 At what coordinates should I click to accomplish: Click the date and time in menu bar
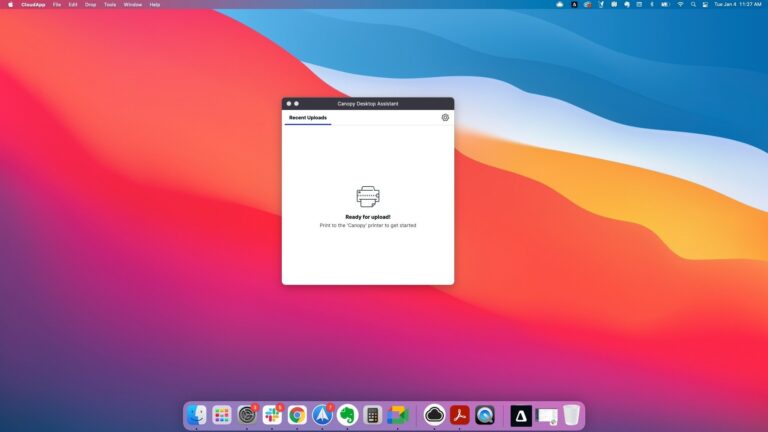point(738,4)
